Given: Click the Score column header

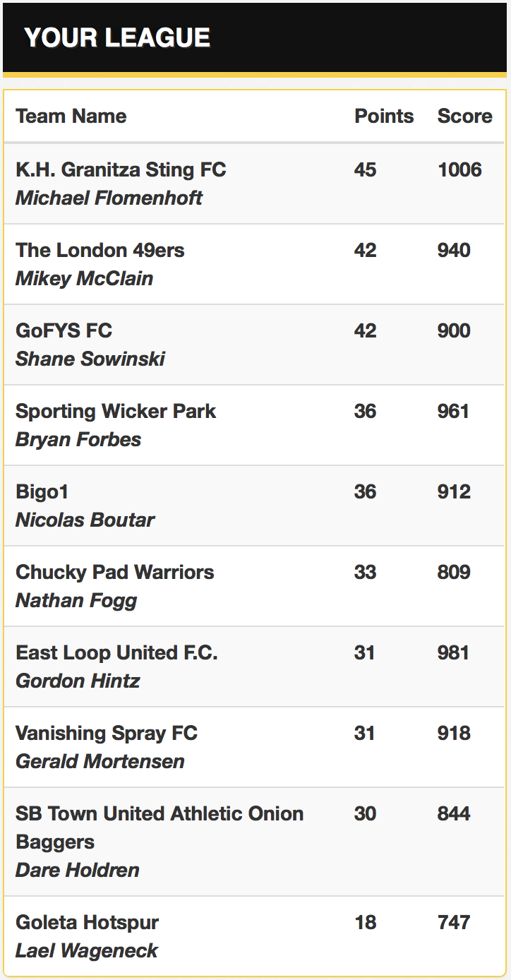Looking at the screenshot, I should (465, 116).
